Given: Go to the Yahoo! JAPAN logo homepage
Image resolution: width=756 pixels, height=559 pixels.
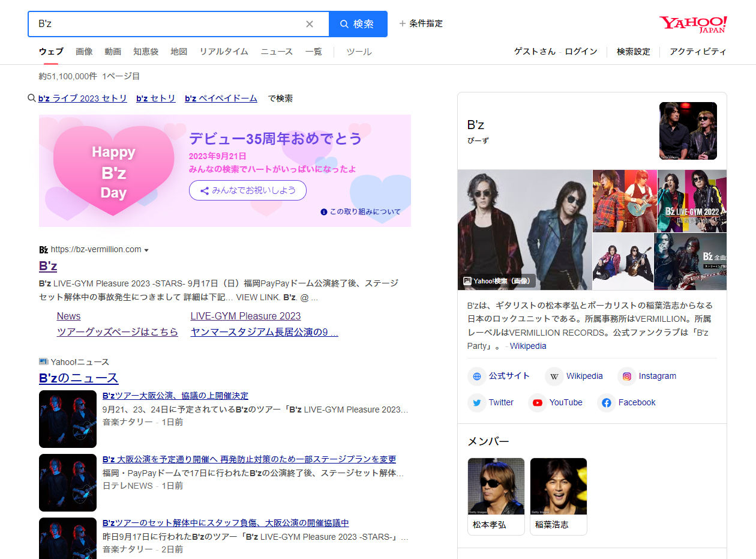Looking at the screenshot, I should (693, 24).
